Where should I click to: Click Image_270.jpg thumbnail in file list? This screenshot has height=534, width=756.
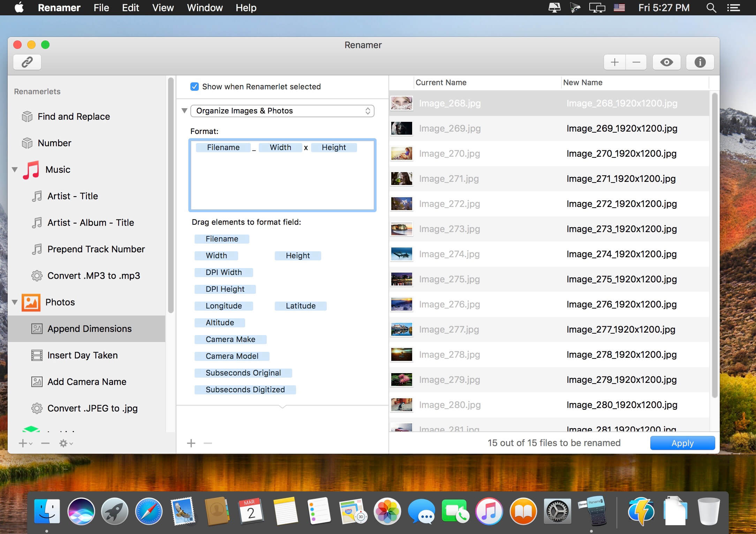click(402, 153)
